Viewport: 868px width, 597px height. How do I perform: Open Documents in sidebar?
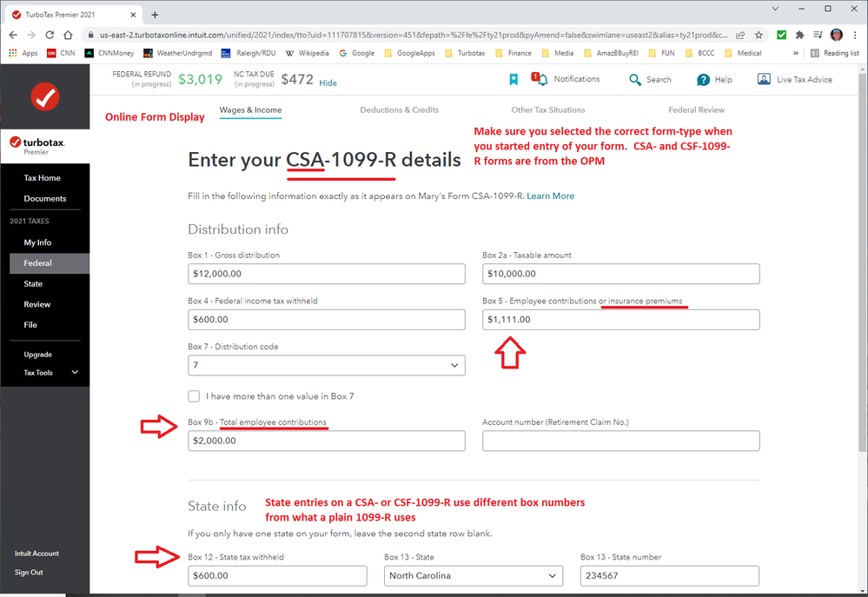pos(45,198)
